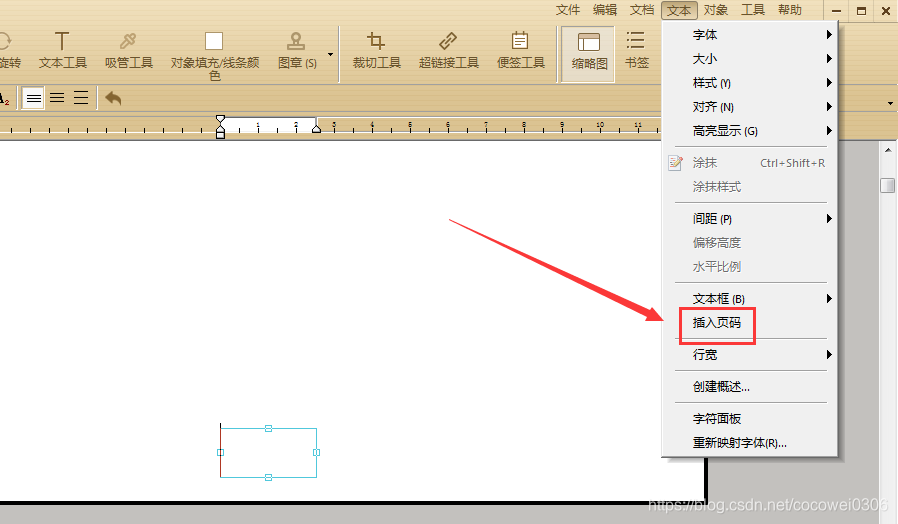Open the 文档 menu

pyautogui.click(x=641, y=10)
